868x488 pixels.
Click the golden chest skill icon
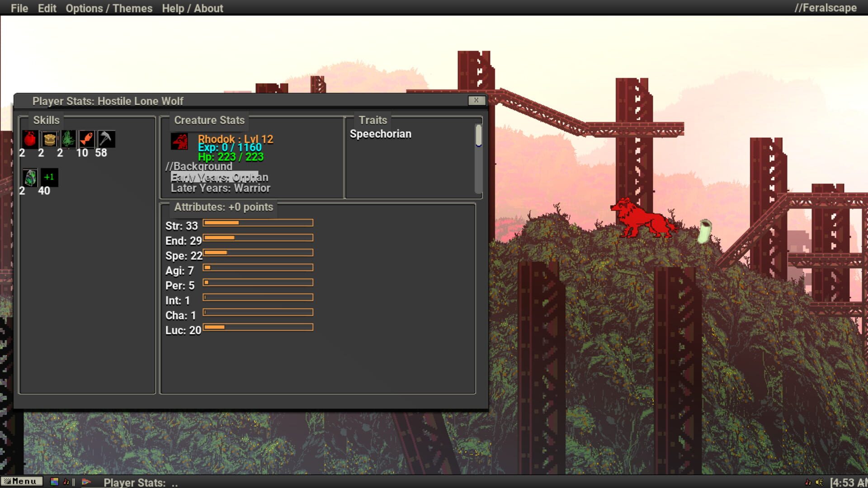click(x=48, y=139)
